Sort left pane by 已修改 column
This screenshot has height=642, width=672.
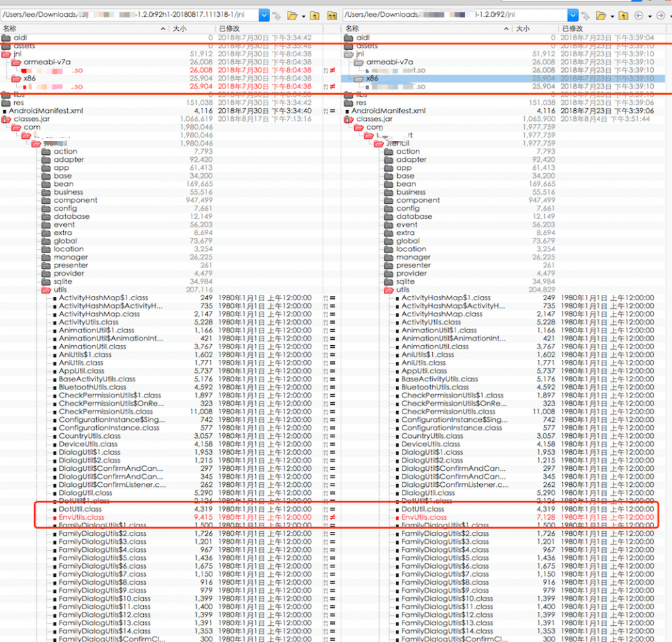229,28
